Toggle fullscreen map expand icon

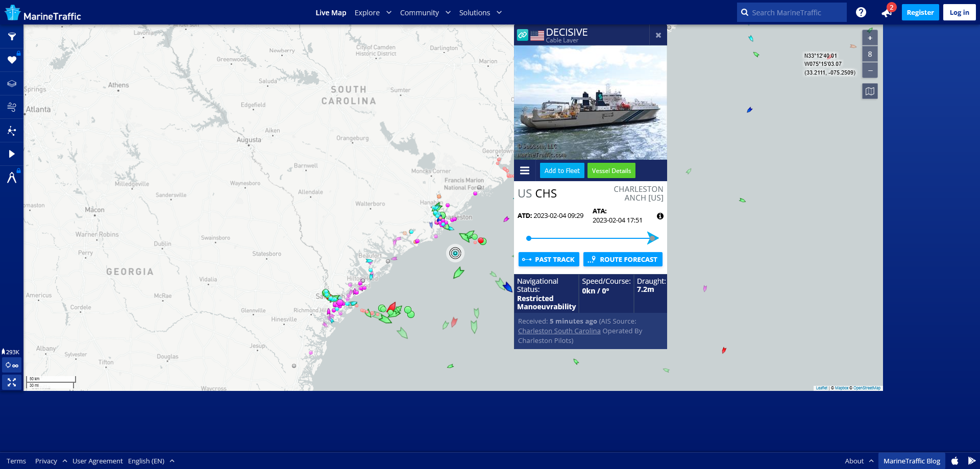[x=12, y=382]
